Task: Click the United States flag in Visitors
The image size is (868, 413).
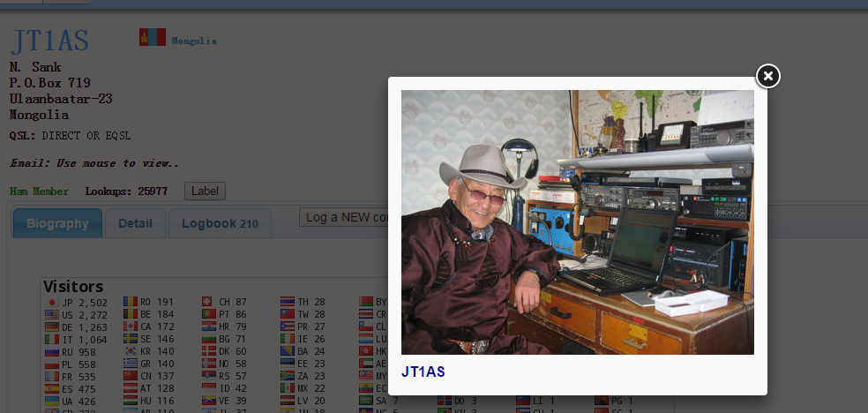Action: 51,314
